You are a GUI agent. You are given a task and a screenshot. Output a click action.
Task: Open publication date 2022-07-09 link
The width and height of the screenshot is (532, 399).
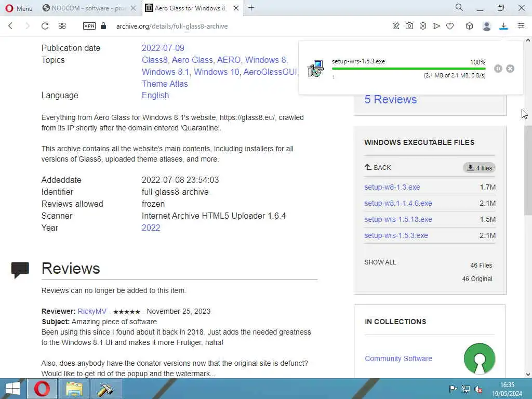pos(163,48)
